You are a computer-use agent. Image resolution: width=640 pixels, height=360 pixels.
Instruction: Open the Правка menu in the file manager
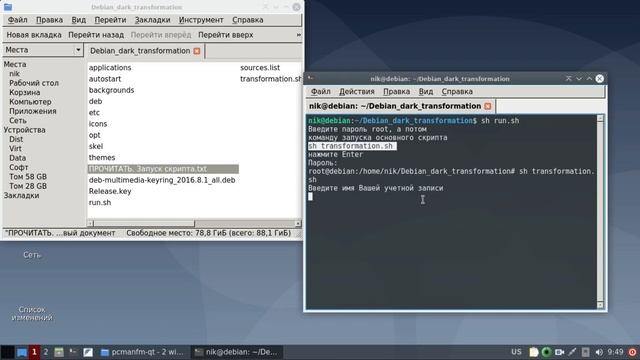click(x=49, y=20)
